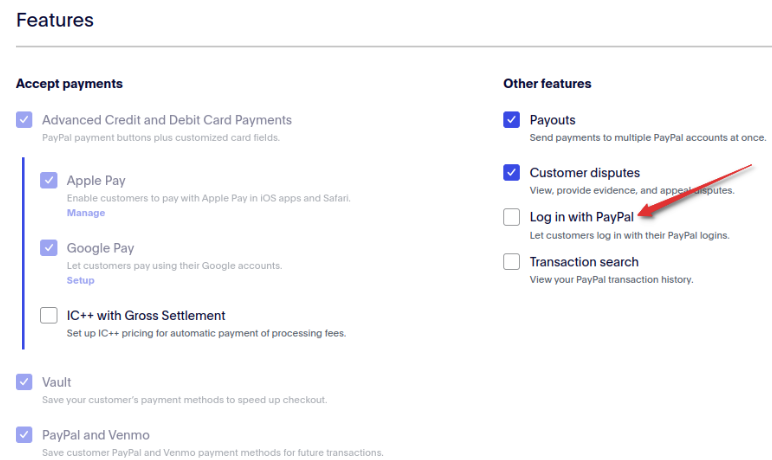
Task: Open the Setup link under Google Pay
Action: [x=80, y=280]
